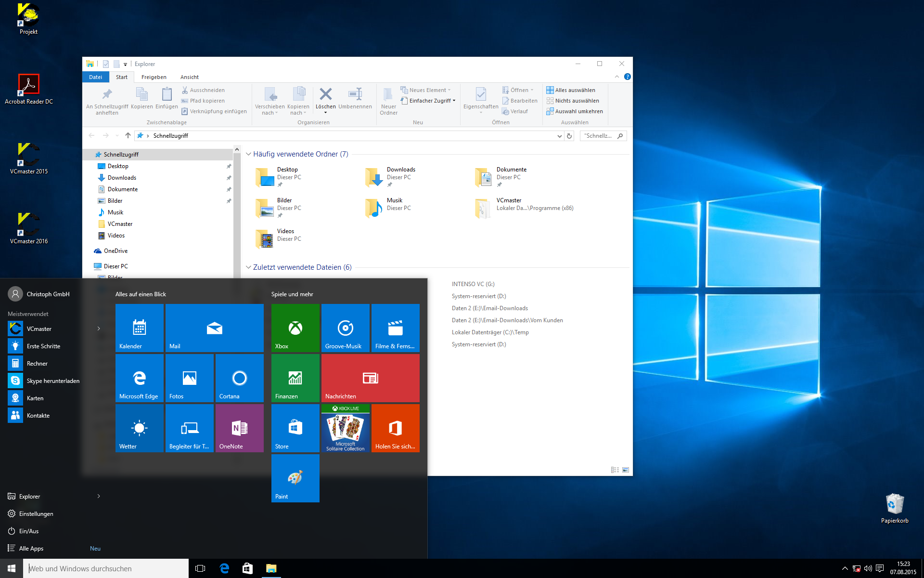Click the Web und Windows durchsuchen field
Viewport: 924px width, 578px height.
click(x=106, y=568)
